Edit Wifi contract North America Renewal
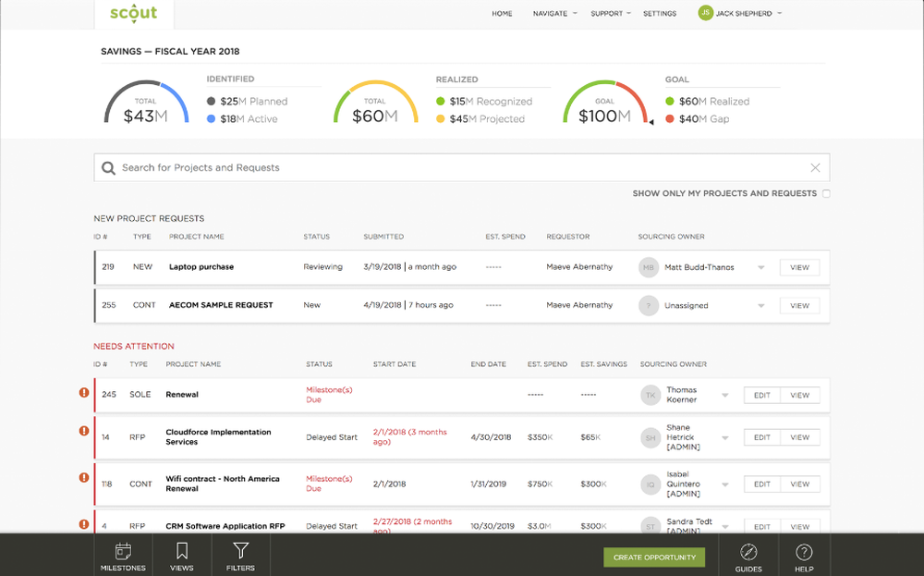 click(x=762, y=484)
